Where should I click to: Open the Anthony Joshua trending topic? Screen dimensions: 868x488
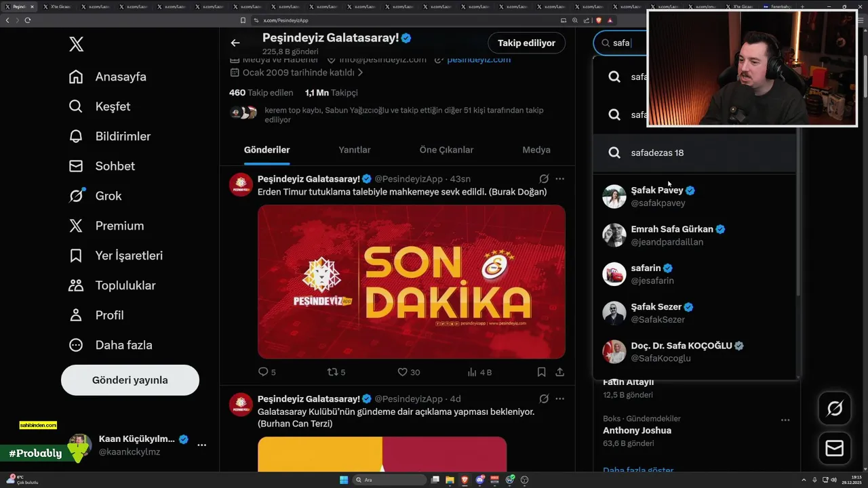pos(637,430)
